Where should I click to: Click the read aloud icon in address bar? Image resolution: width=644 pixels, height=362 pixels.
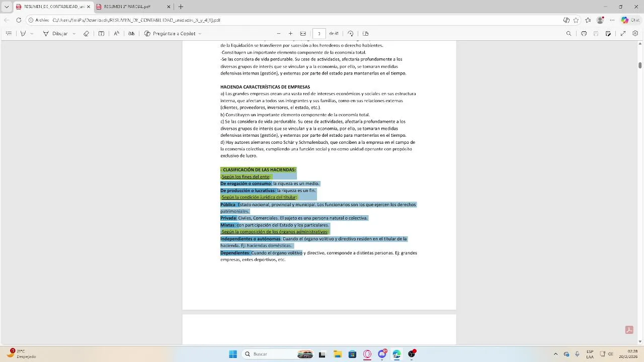[567, 20]
